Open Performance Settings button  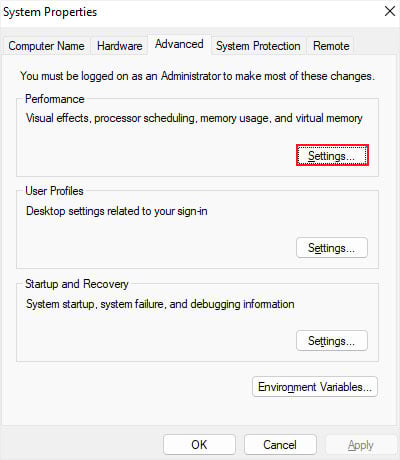tap(332, 155)
